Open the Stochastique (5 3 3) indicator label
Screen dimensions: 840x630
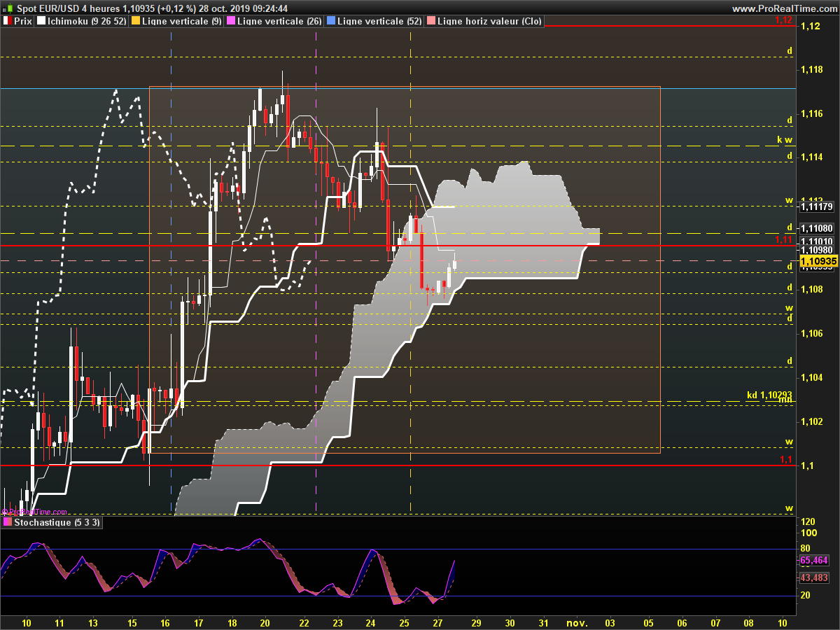click(57, 522)
